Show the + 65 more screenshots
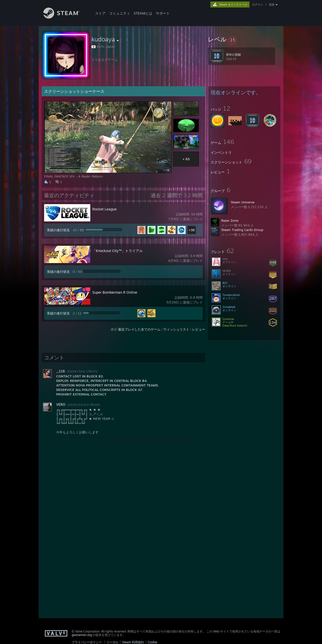This screenshot has width=322, height=644. coord(186,159)
